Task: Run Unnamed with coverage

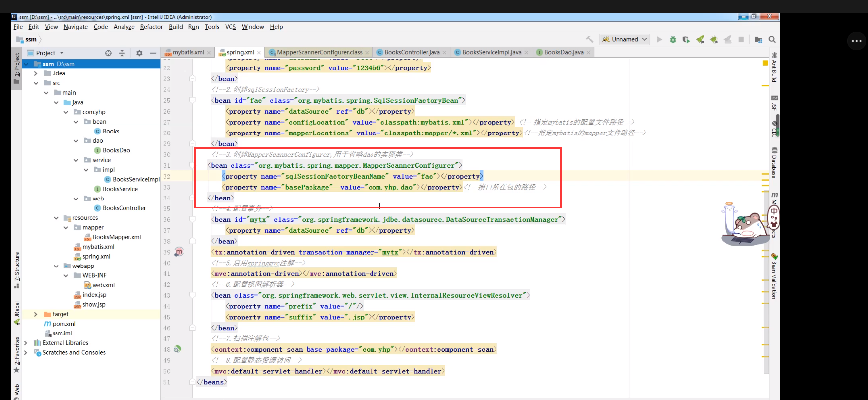Action: 686,39
